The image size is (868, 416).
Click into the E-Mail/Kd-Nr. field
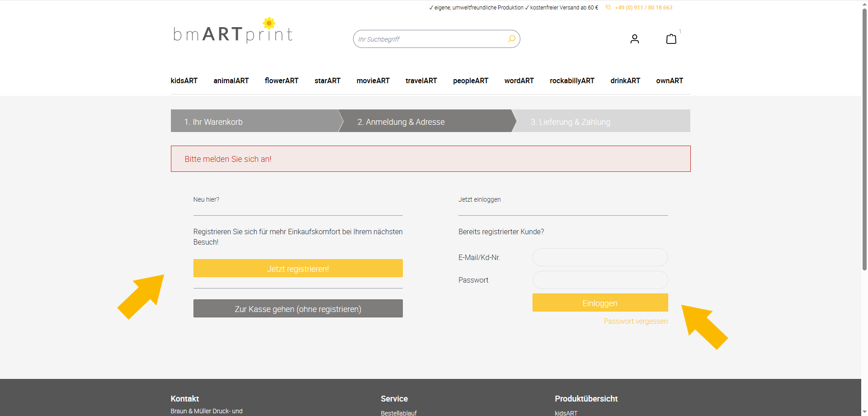click(599, 257)
